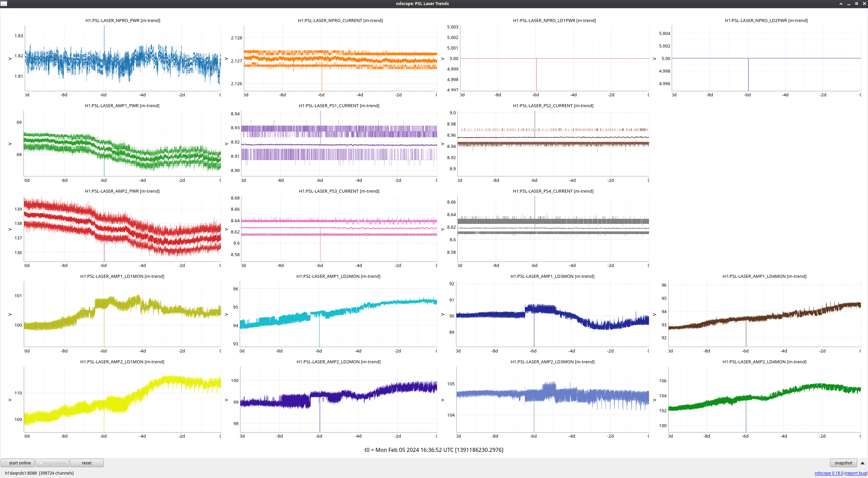
Task: Follow the report bug link
Action: [856, 473]
